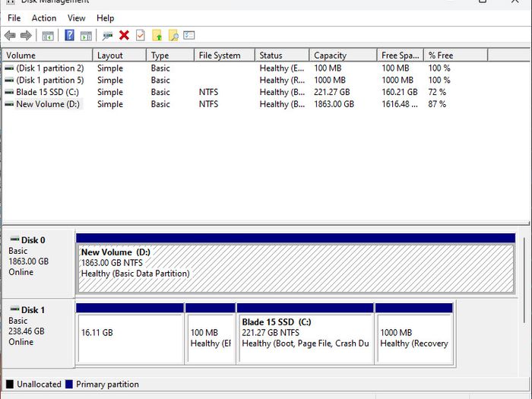Click the red X Delete toolbar icon
The width and height of the screenshot is (532, 399).
coord(124,35)
